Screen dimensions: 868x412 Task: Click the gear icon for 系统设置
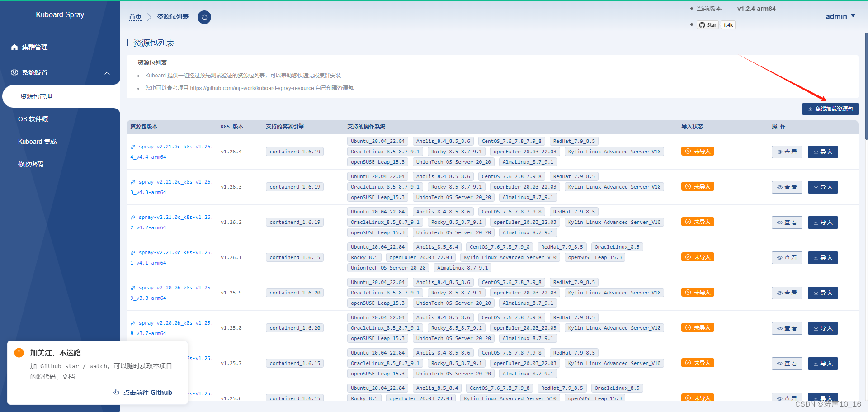pyautogui.click(x=14, y=72)
